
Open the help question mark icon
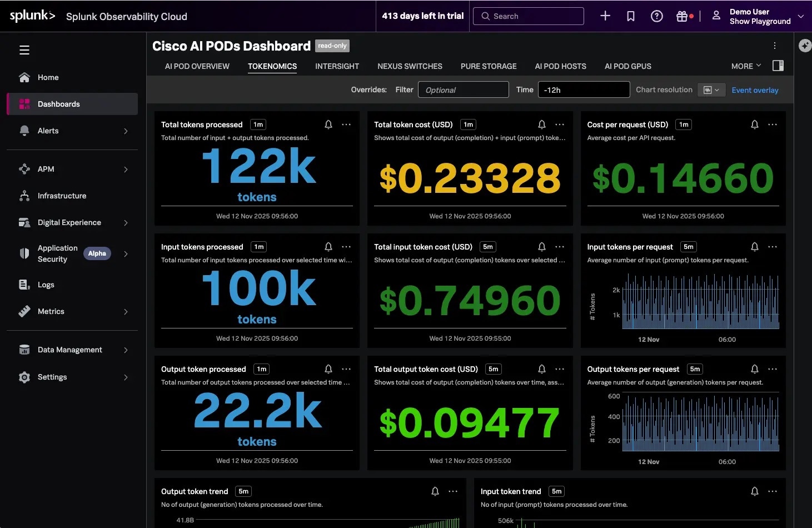(656, 16)
